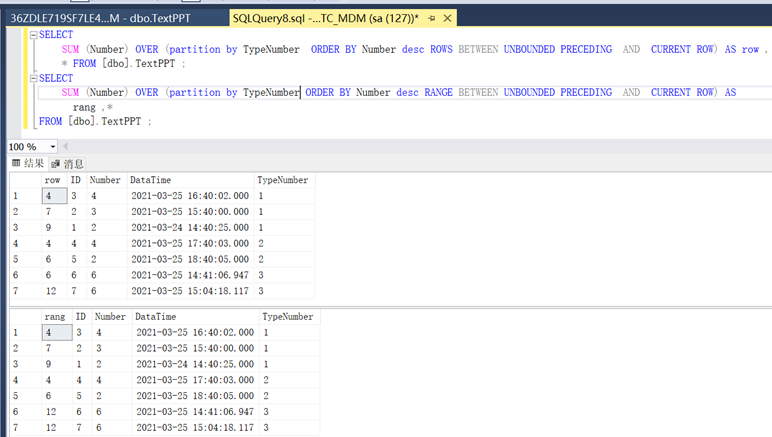This screenshot has height=437, width=772.
Task: Open the 100 % zoom dropdown
Action: point(53,147)
